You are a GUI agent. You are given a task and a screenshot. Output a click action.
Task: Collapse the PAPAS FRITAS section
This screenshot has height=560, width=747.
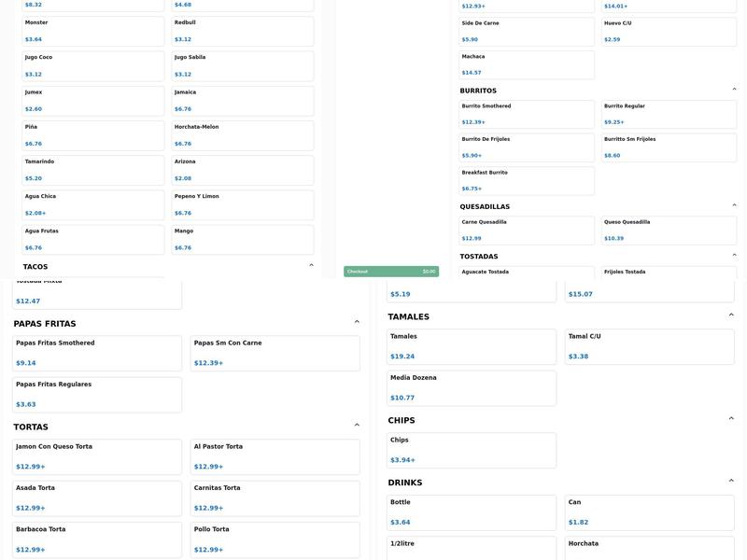pyautogui.click(x=357, y=322)
